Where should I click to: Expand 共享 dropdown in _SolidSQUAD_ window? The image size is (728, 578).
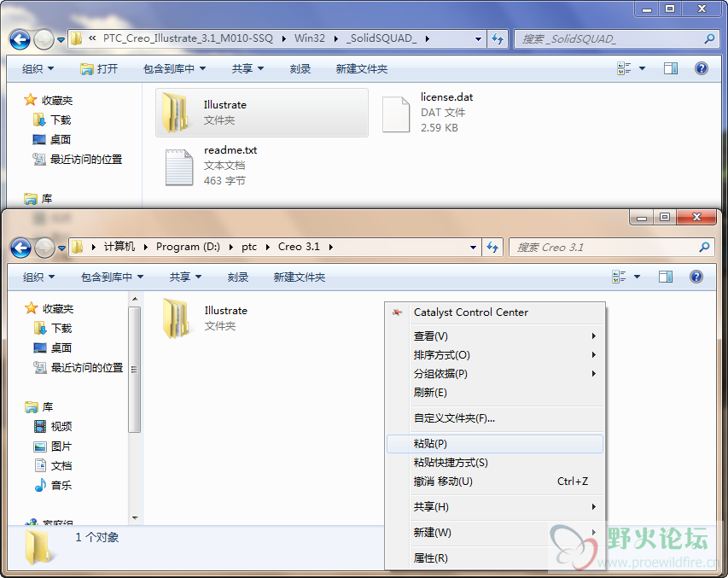click(248, 69)
